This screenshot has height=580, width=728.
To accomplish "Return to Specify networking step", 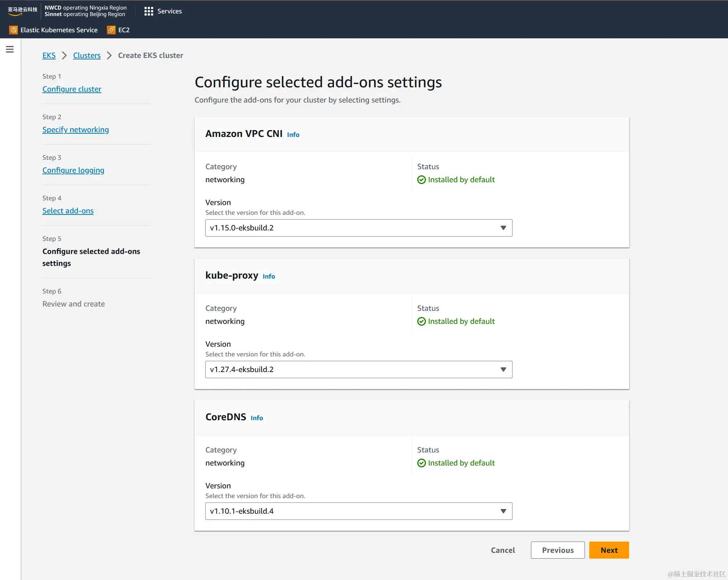I will click(x=75, y=130).
